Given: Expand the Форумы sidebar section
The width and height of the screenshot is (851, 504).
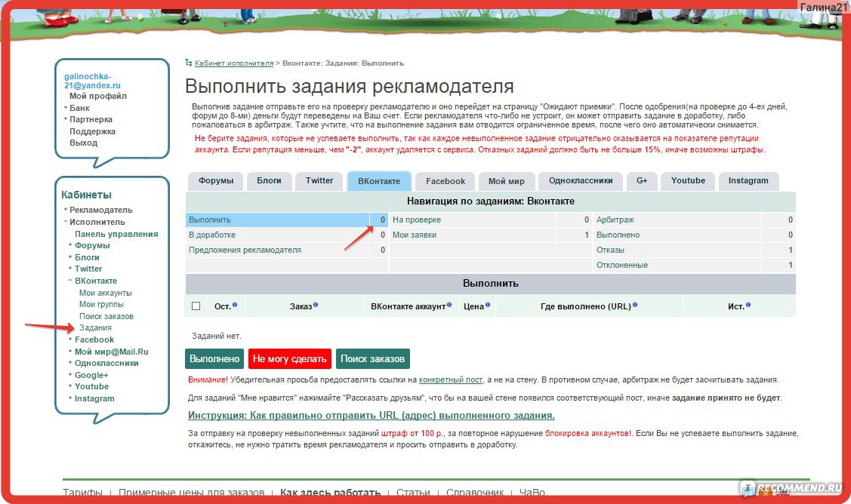Looking at the screenshot, I should coord(71,245).
